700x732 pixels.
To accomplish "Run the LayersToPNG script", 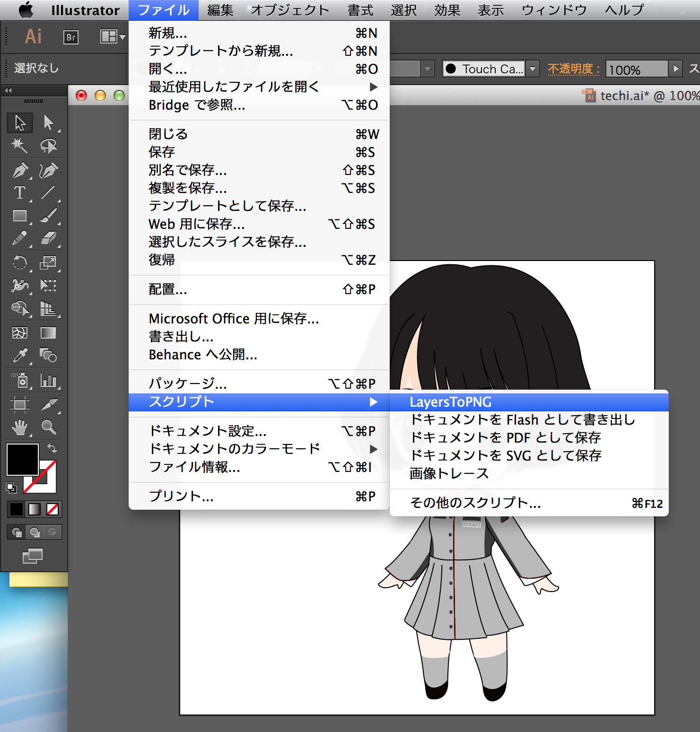I will coord(529,402).
